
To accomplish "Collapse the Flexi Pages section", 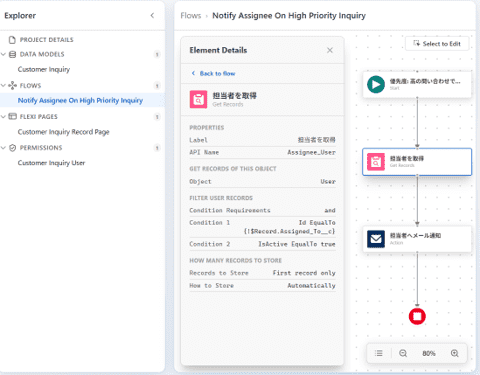I will (x=4, y=116).
